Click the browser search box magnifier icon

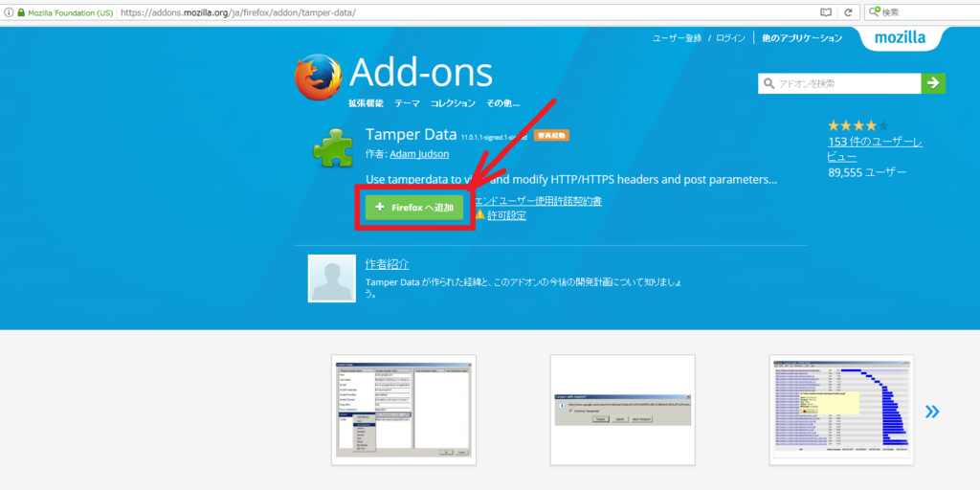875,11
